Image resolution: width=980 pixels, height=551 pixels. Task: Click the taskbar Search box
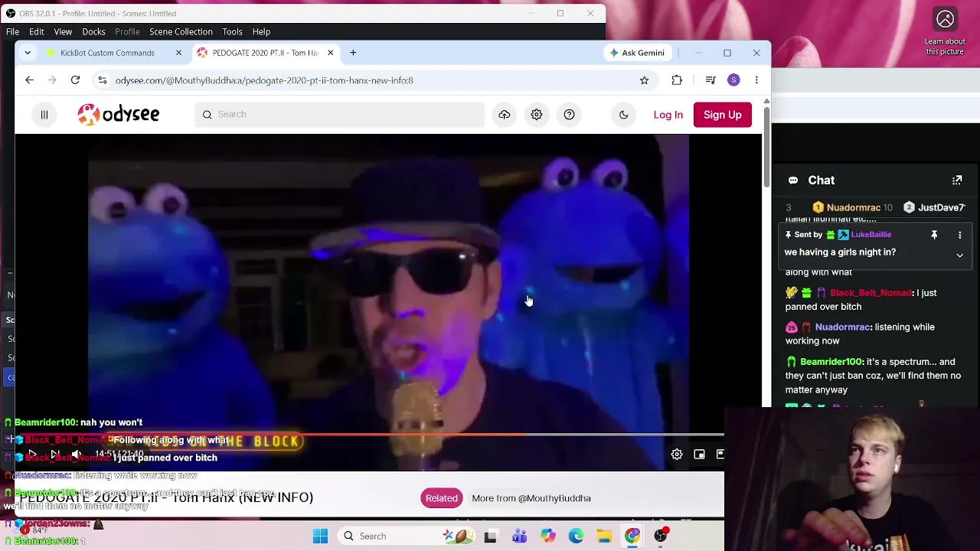[x=407, y=536]
